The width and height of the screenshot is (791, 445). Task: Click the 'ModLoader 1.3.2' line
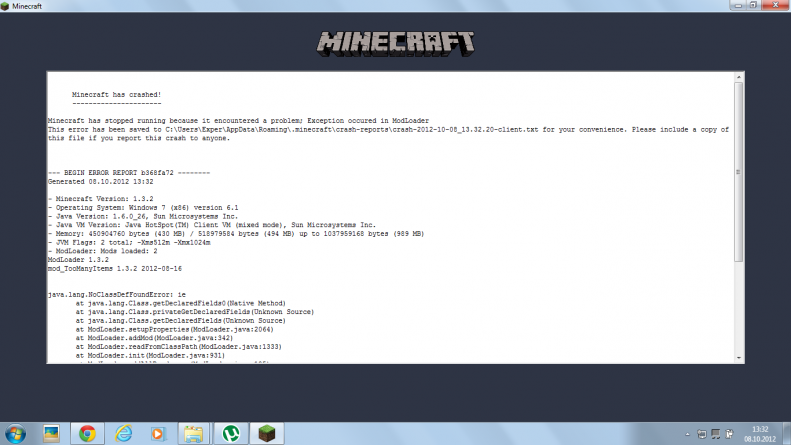click(x=78, y=259)
